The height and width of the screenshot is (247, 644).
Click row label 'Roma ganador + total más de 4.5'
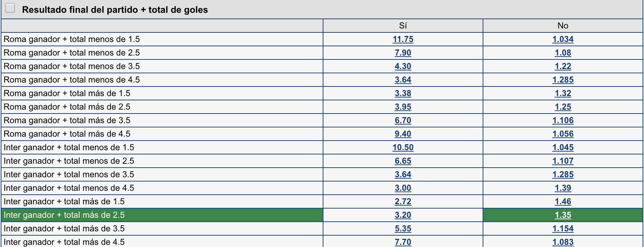point(67,134)
